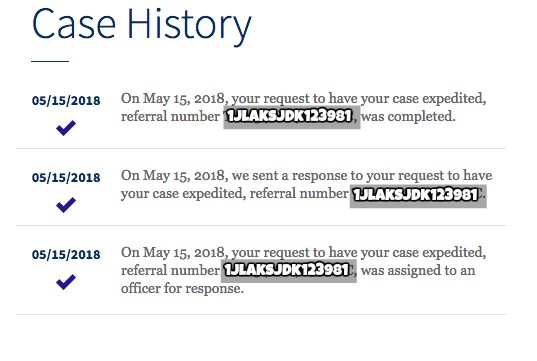This screenshot has width=537, height=361.
Task: Click the 05/15/2018 date of the officer assignment entry
Action: point(66,255)
